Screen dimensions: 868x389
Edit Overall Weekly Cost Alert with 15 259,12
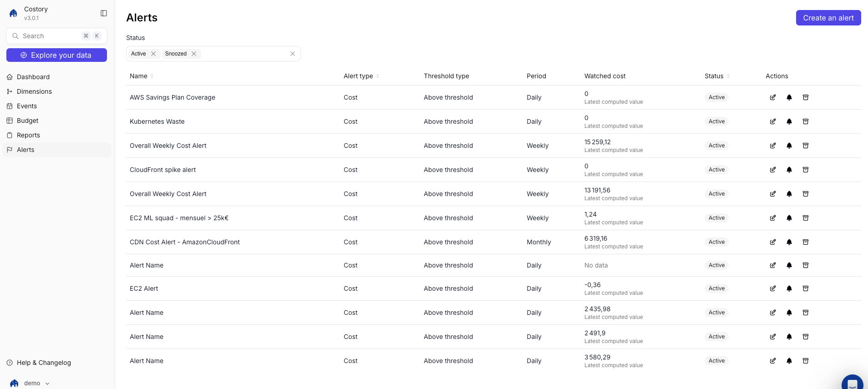pyautogui.click(x=773, y=146)
